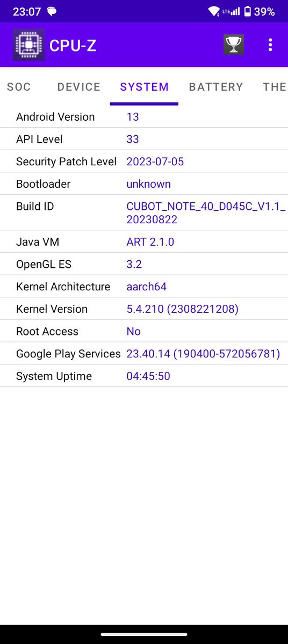Tap the Root Access row
Screen dimensions: 288x644
144,331
